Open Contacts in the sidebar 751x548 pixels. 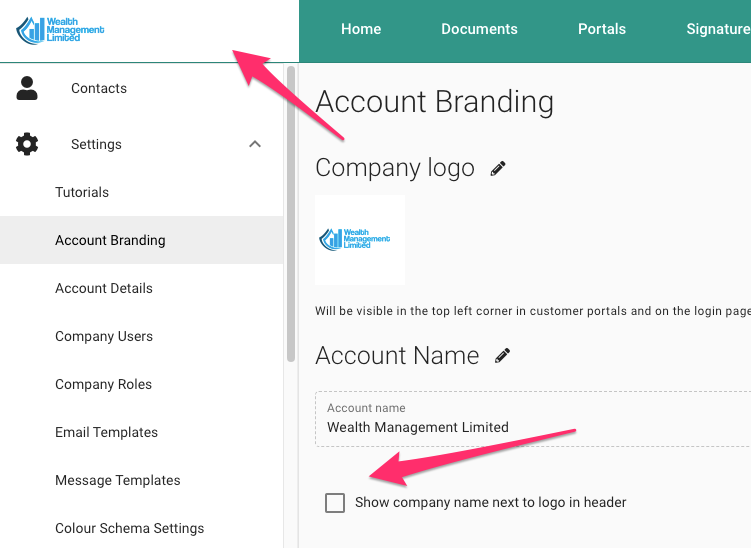click(99, 88)
